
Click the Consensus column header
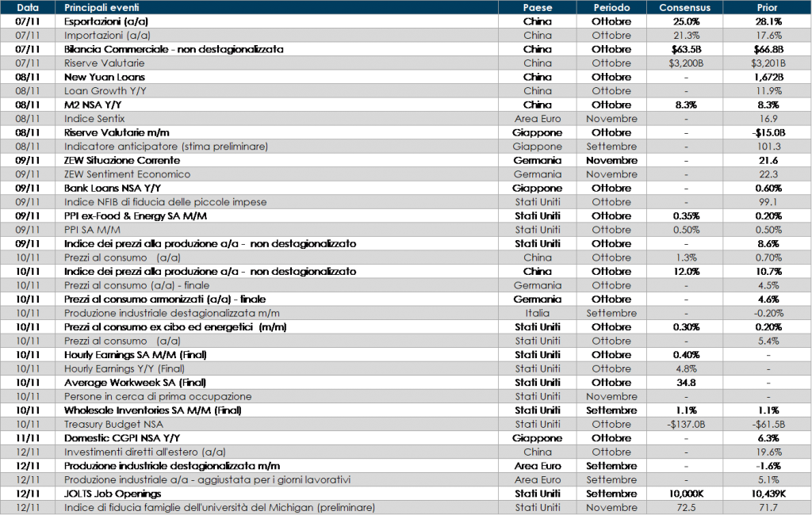pos(684,7)
